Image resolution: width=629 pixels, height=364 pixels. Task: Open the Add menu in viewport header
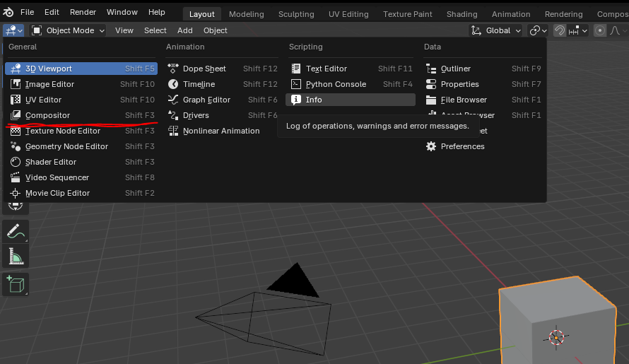[x=185, y=30]
